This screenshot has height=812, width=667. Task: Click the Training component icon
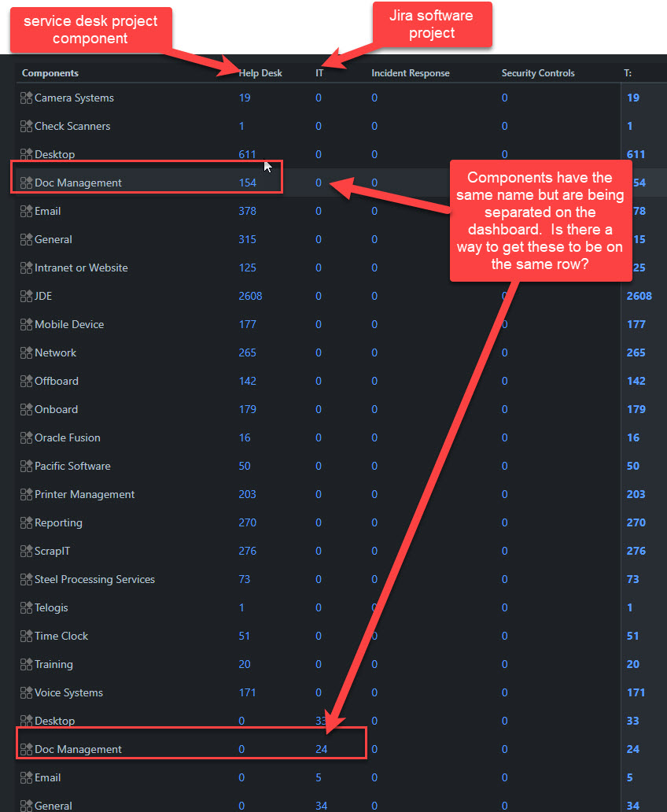click(x=27, y=664)
